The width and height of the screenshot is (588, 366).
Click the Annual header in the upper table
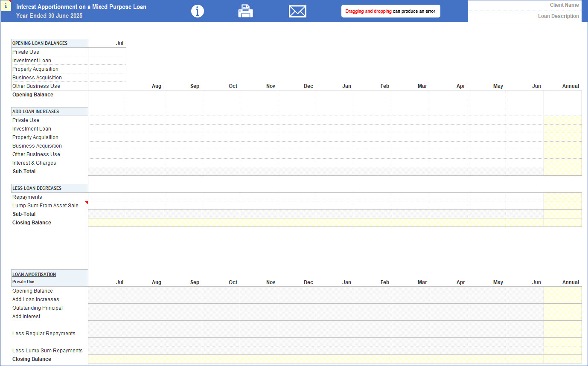tap(571, 86)
